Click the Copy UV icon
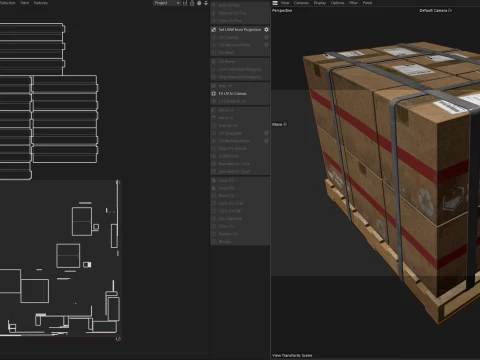The height and width of the screenshot is (360, 480). [214, 180]
